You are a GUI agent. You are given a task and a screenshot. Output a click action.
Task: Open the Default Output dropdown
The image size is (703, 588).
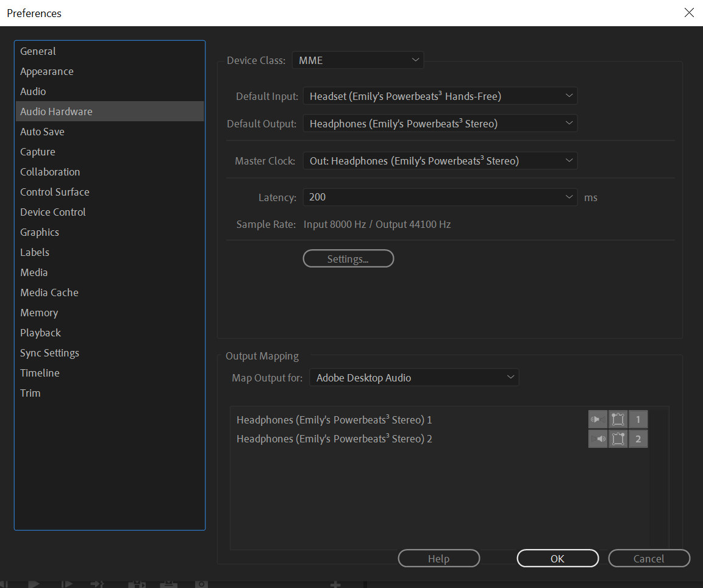pyautogui.click(x=440, y=123)
